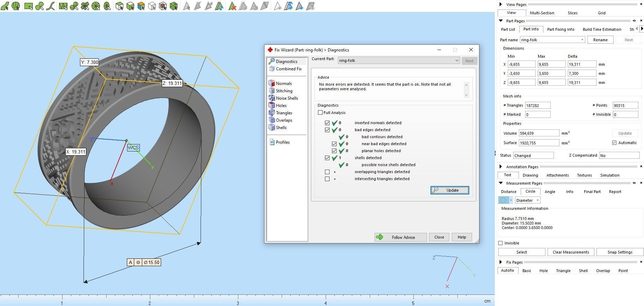The image size is (644, 306).
Task: Expand the Fix Pages panel
Action: pos(501,262)
